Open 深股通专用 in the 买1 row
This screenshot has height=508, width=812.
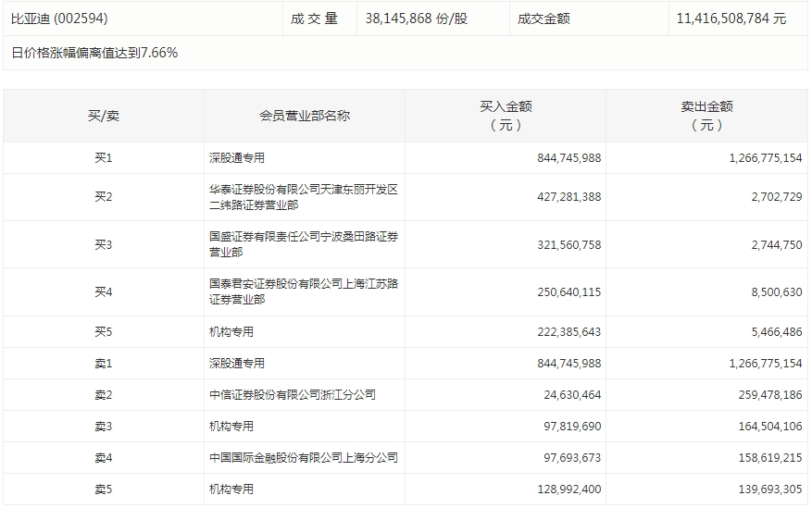(x=237, y=158)
